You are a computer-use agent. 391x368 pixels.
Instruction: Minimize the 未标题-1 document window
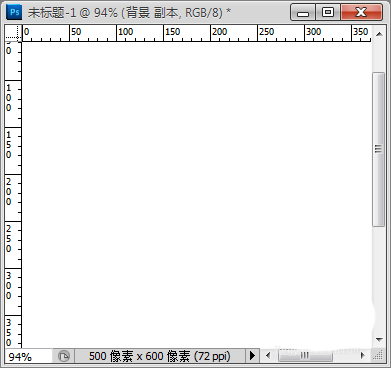coord(303,13)
